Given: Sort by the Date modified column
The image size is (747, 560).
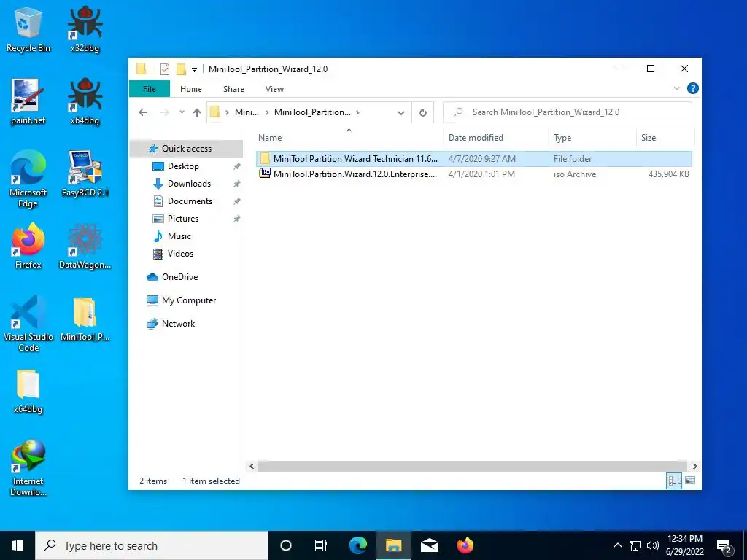Looking at the screenshot, I should (x=496, y=138).
